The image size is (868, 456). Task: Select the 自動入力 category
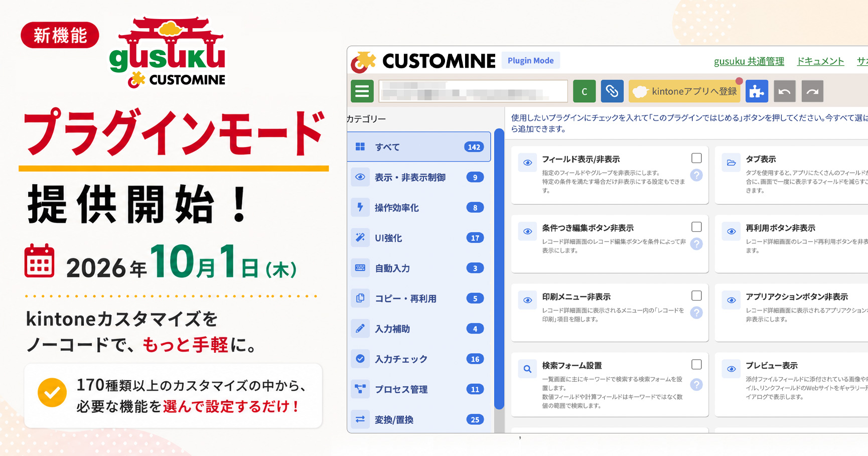click(419, 268)
